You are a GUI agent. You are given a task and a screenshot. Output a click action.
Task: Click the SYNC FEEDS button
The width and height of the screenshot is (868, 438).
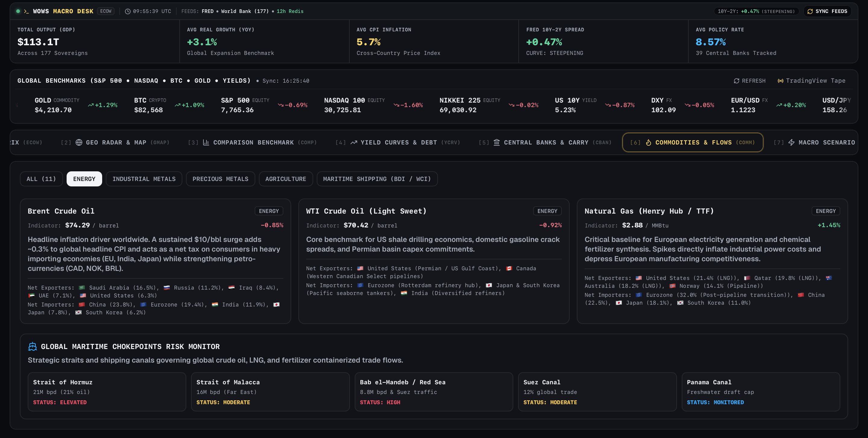[x=828, y=11]
